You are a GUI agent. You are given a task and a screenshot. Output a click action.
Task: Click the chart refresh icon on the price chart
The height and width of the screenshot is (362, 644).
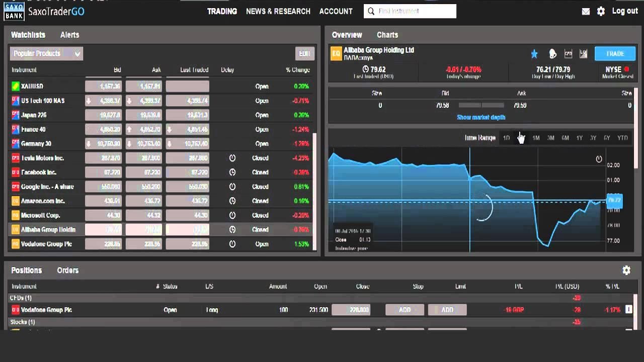coord(599,158)
